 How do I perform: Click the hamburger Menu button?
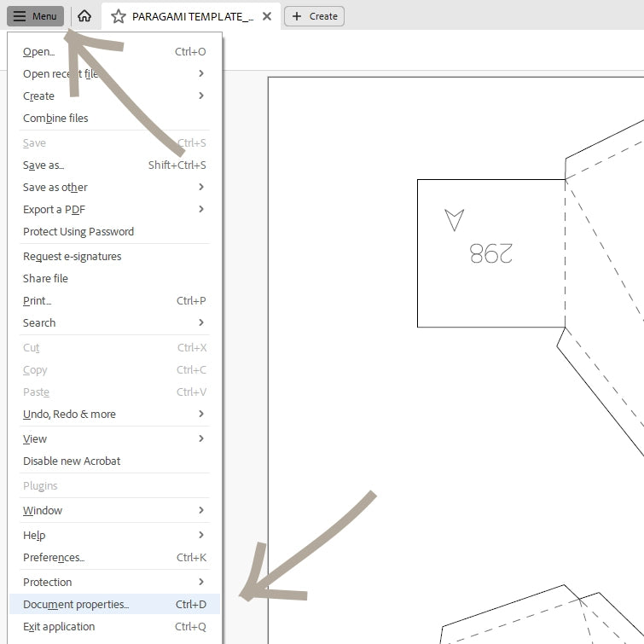(x=35, y=16)
